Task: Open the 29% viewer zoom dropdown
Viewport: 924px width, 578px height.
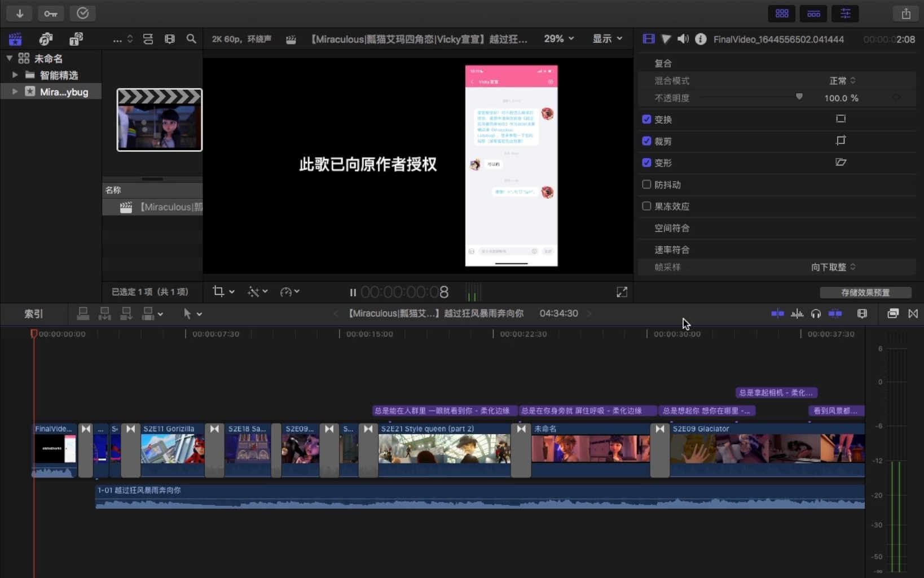Action: [559, 38]
